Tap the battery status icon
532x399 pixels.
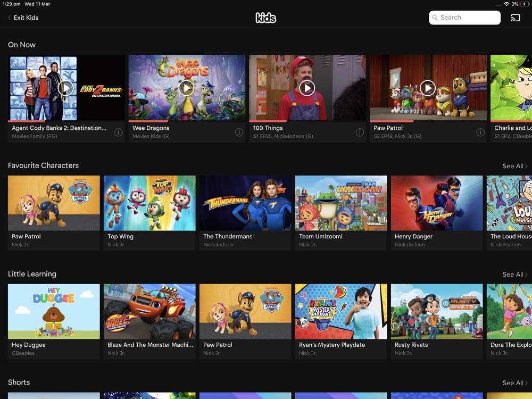525,4
